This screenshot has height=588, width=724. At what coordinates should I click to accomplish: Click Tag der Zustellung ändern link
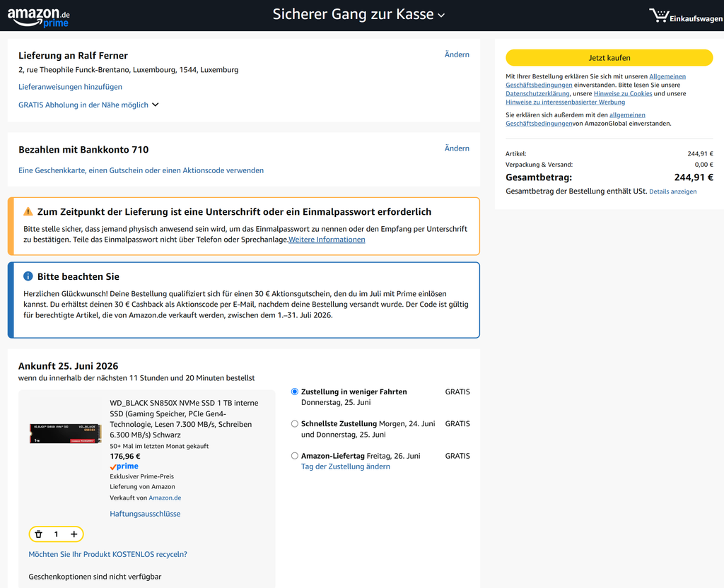[345, 466]
